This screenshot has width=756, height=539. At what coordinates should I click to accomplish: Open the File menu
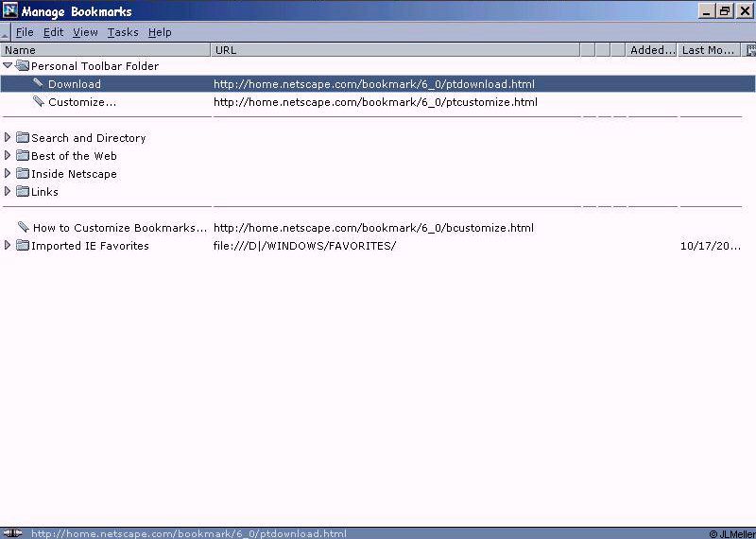coord(25,32)
